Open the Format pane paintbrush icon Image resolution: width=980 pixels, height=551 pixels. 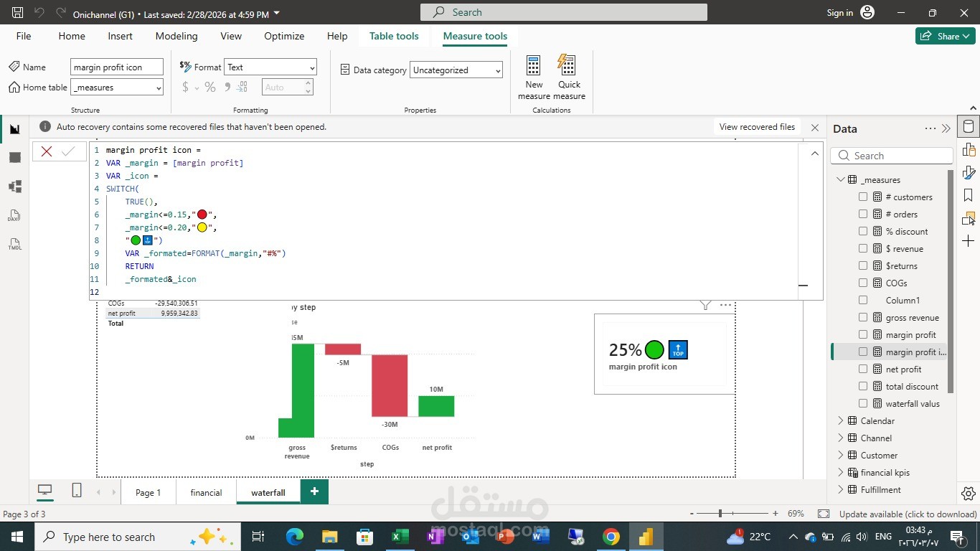click(969, 172)
